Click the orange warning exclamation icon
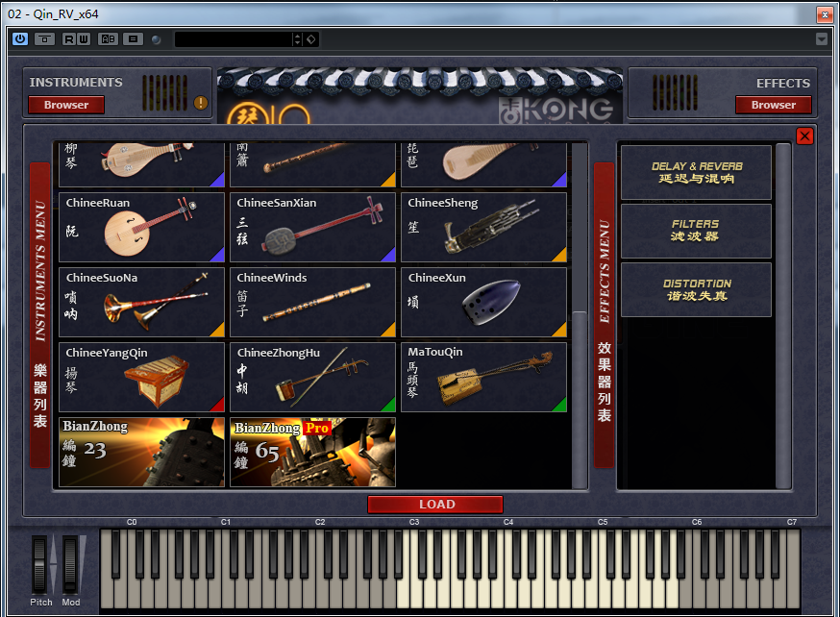840x617 pixels. (201, 103)
